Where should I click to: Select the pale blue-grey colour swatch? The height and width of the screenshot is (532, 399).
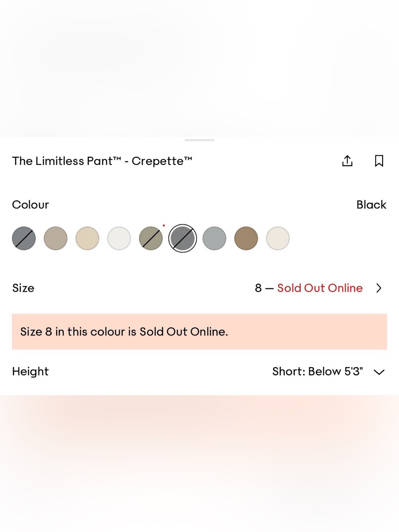point(214,238)
